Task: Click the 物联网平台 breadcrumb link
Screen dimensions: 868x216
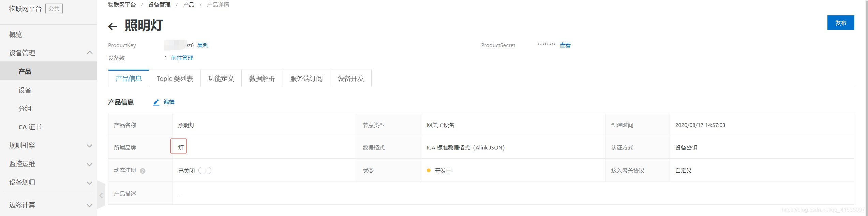Action: pos(122,5)
